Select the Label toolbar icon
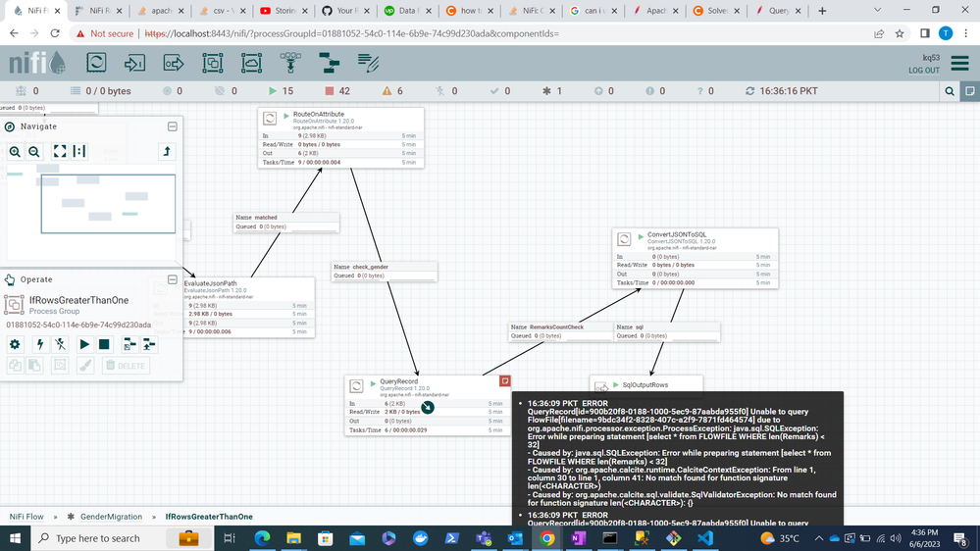Screen dimensions: 980x551 [x=368, y=63]
